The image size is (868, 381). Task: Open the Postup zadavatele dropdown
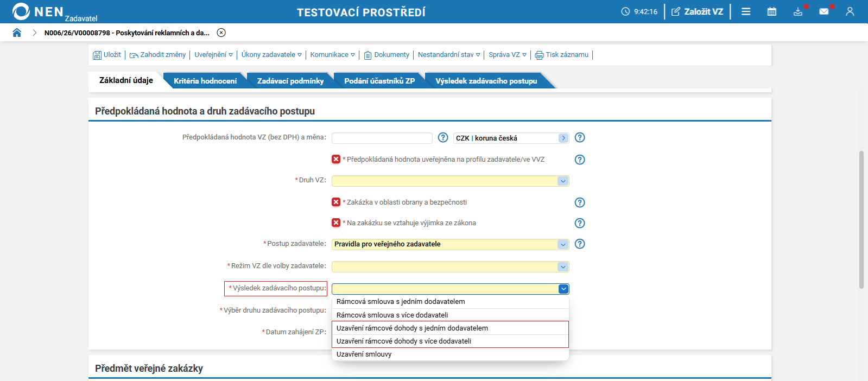click(450, 244)
